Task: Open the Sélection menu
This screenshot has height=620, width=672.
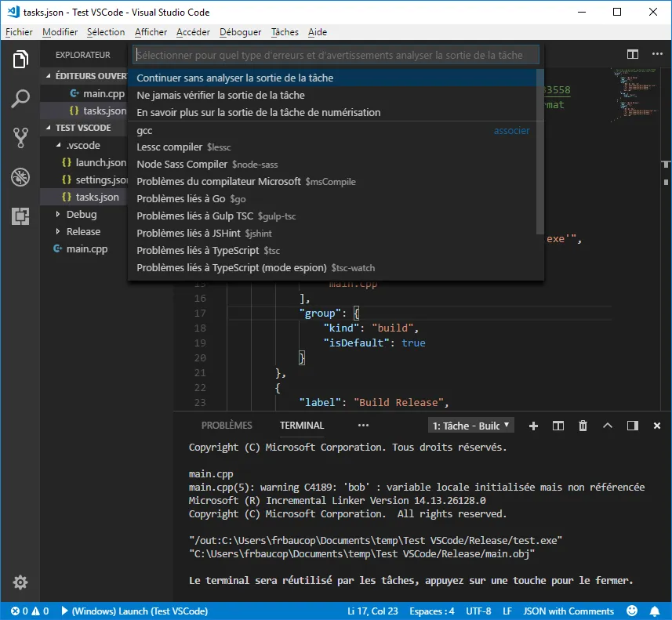Action: tap(106, 32)
